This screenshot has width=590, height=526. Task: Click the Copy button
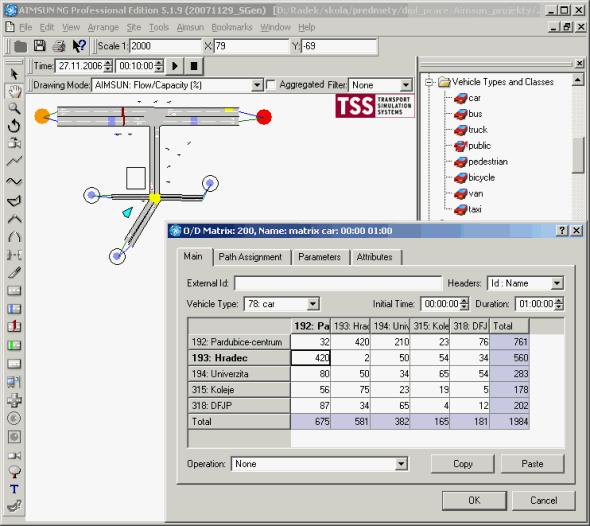462,464
